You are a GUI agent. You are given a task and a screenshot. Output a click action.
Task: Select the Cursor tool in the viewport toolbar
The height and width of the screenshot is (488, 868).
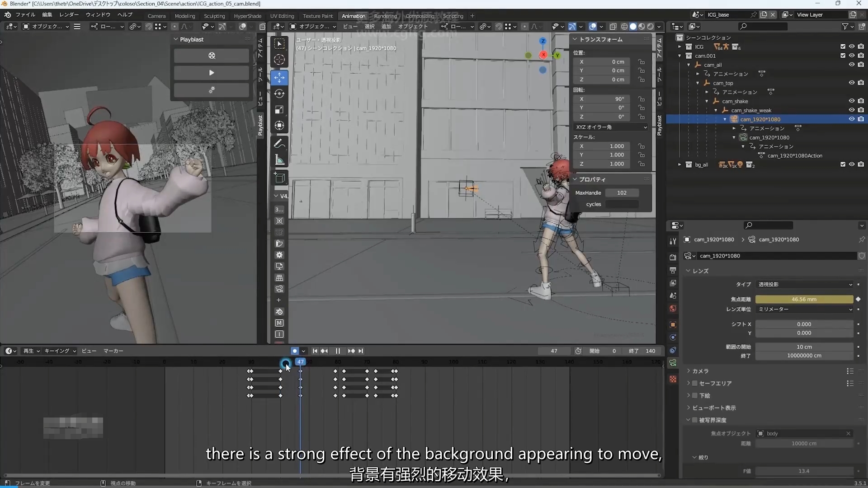pyautogui.click(x=279, y=60)
